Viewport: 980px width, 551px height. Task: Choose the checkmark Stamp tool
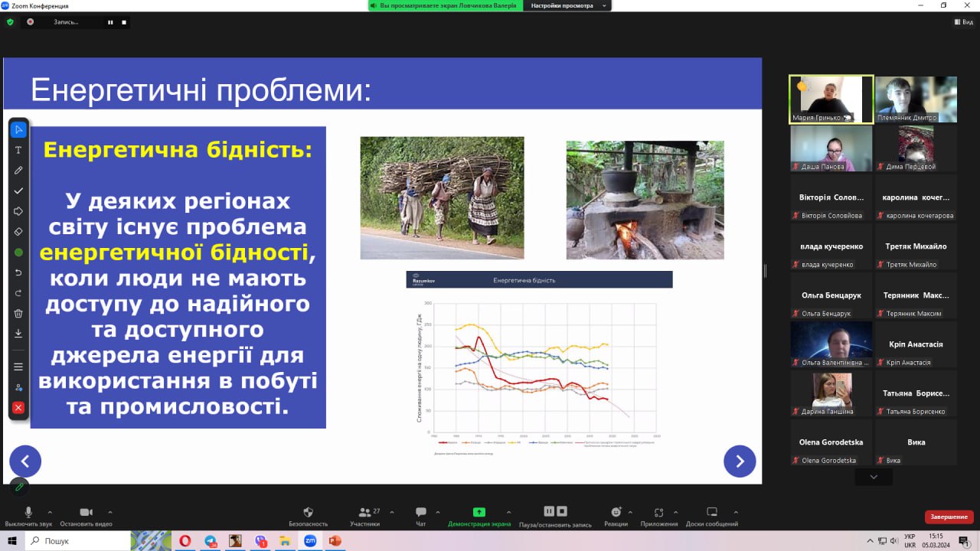point(18,191)
